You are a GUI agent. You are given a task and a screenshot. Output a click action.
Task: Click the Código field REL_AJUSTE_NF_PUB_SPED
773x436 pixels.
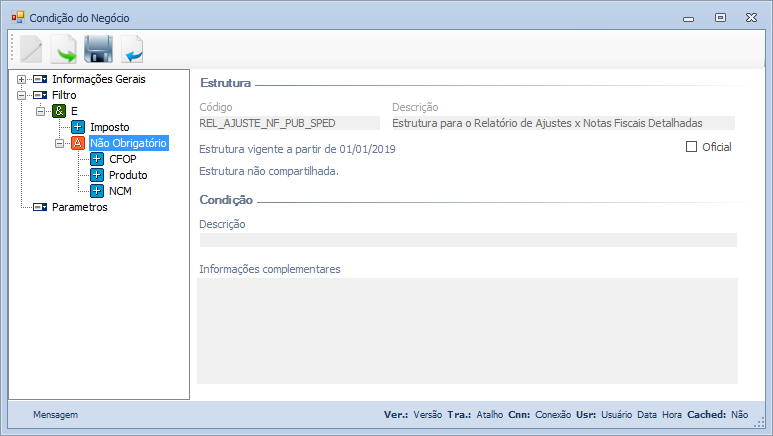click(289, 123)
